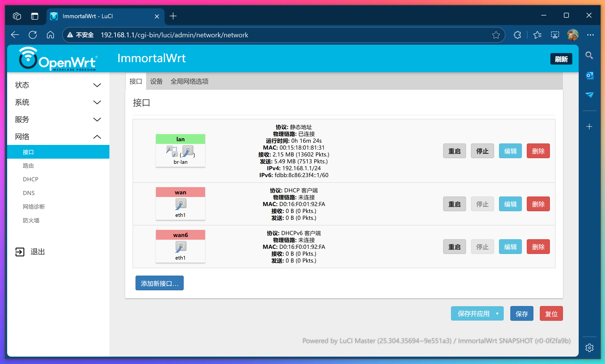Click the OpenWrt logo in header
This screenshot has width=605, height=364.
click(58, 59)
